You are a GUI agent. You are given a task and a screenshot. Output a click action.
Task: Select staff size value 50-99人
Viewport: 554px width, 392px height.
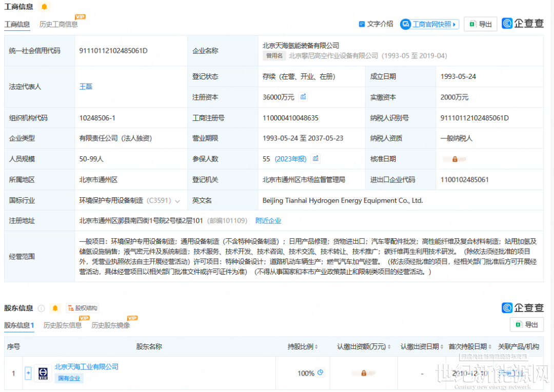tap(91, 159)
